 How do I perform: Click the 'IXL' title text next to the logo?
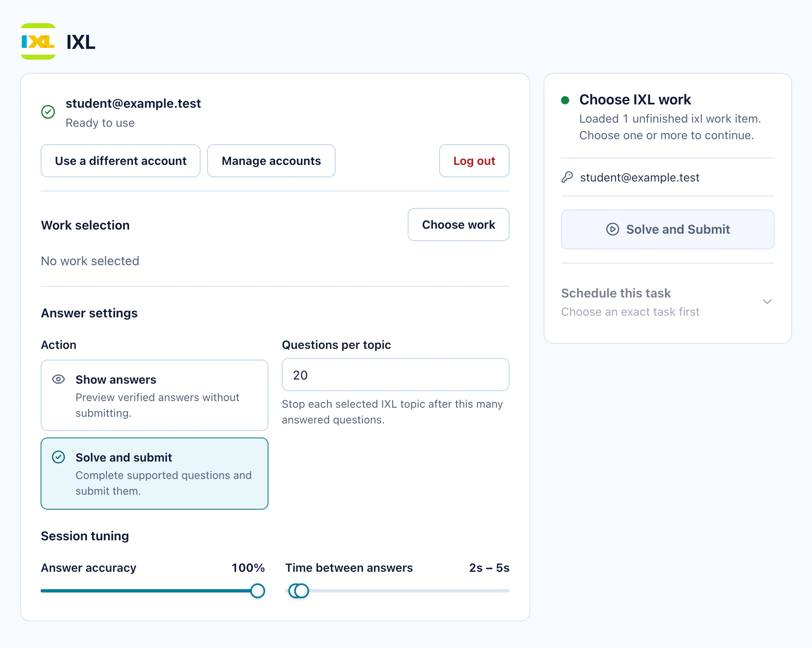81,42
